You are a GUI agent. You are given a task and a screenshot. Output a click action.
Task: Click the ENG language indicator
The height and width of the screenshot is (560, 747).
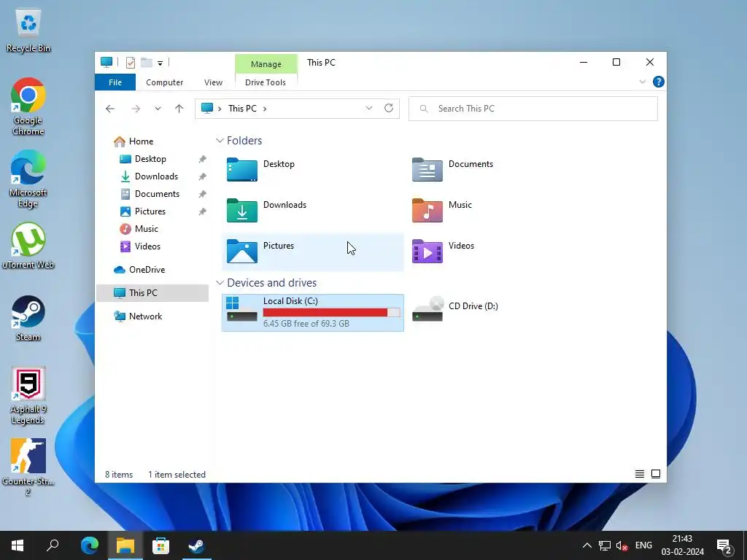coord(643,545)
